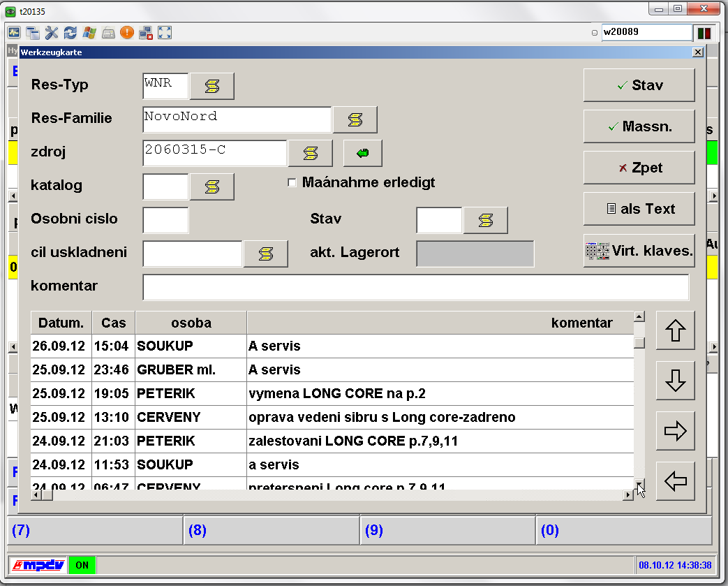Image resolution: width=728 pixels, height=586 pixels.
Task: Open the Stav field lookup button
Action: (x=486, y=220)
